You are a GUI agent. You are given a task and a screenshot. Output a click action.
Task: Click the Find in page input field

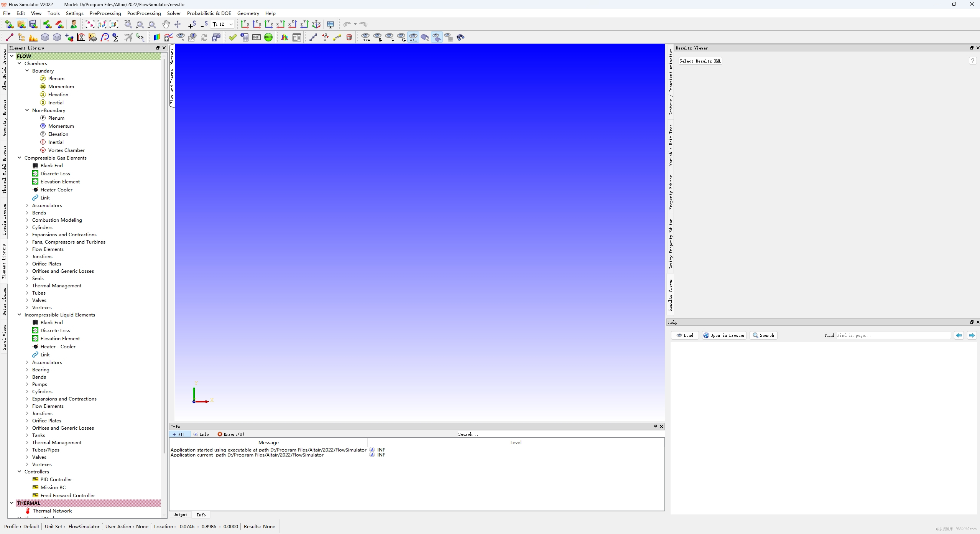pos(893,335)
